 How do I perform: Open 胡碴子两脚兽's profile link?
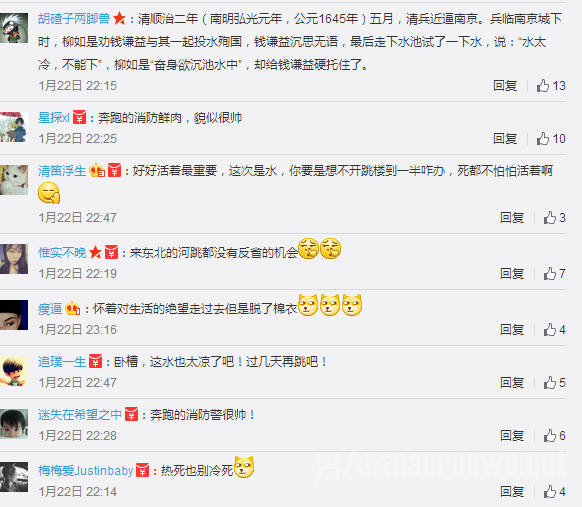point(74,18)
